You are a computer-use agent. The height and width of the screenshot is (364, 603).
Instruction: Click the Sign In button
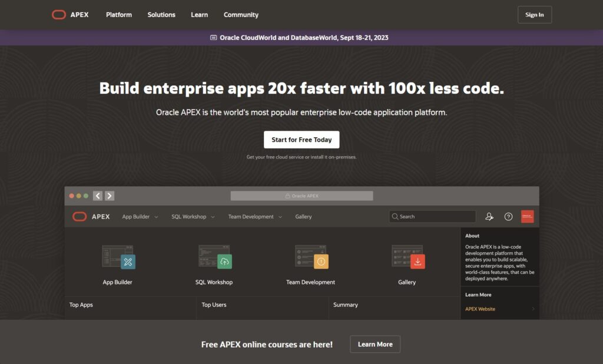point(535,15)
